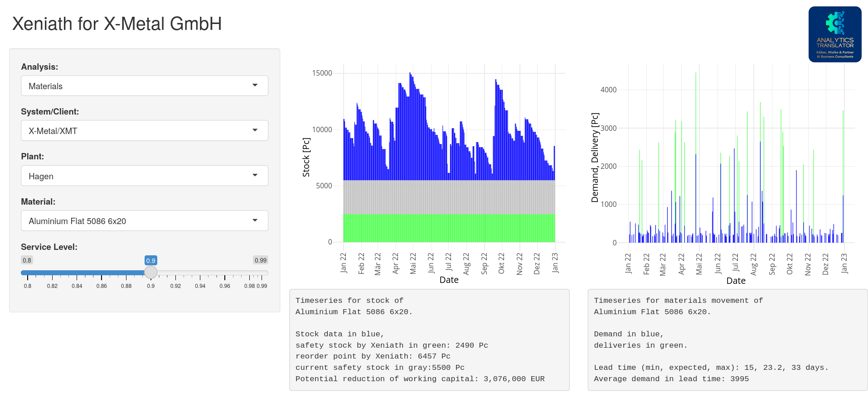Click the Jan 23 tick on stock chart

click(555, 263)
